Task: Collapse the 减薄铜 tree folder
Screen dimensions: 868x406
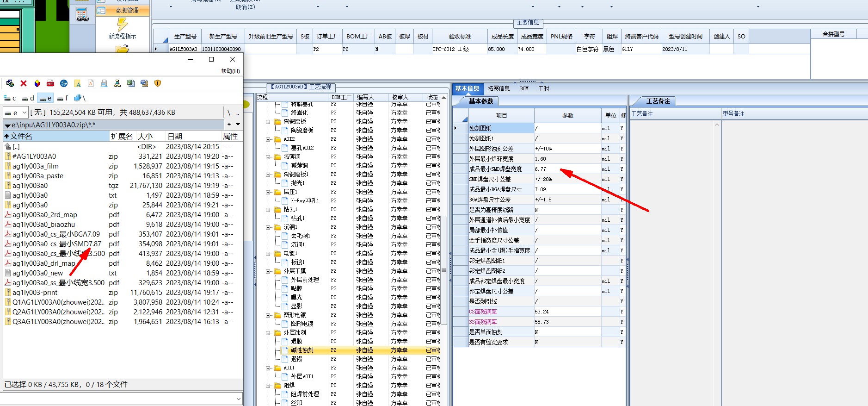Action: (x=268, y=157)
